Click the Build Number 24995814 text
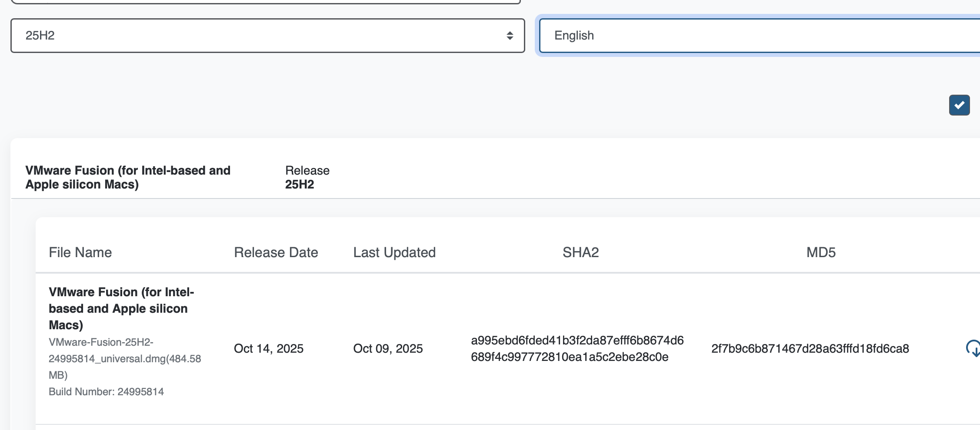 (106, 391)
